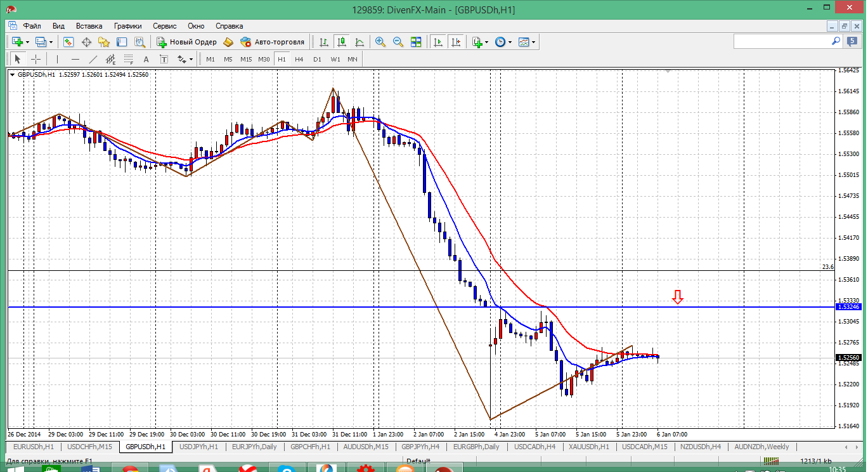Switch to the XAUUSDh,H1 chart tab
868x472 pixels.
click(588, 447)
